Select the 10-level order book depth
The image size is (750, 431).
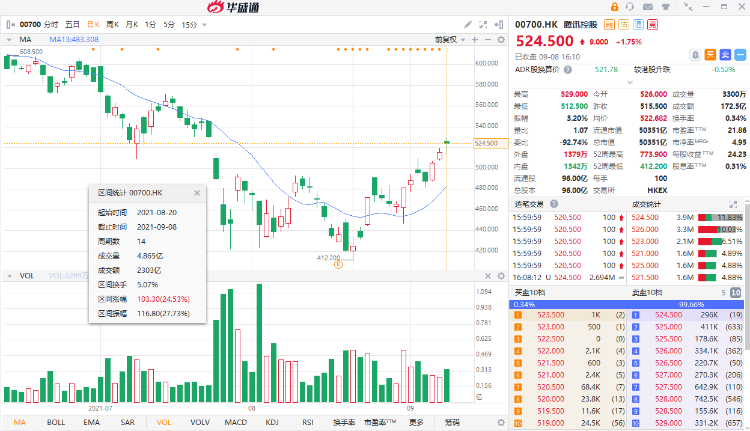[736, 293]
